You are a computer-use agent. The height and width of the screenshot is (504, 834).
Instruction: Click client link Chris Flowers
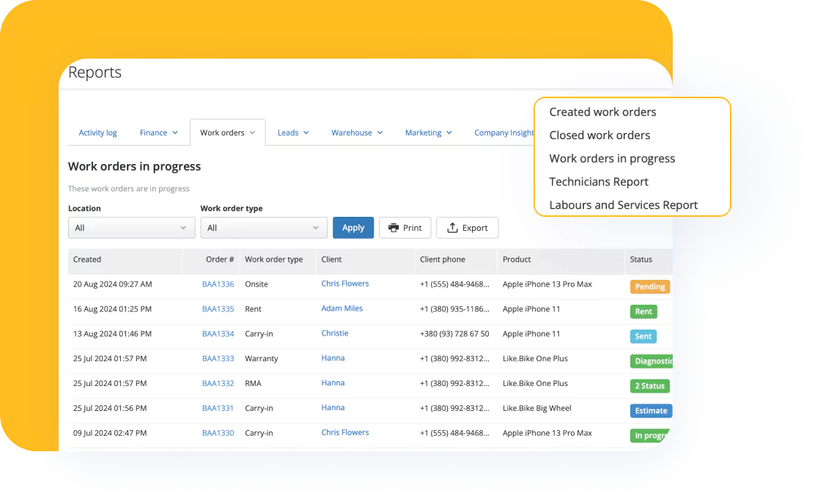344,283
